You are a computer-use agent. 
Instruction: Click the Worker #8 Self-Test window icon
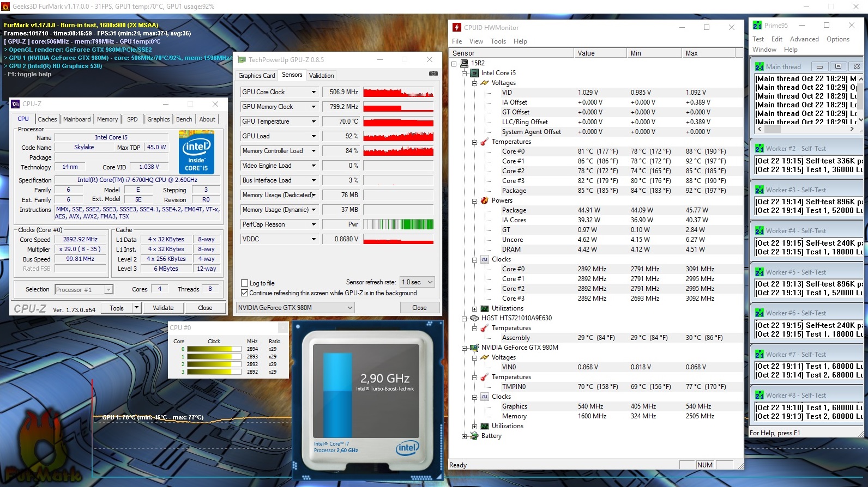[759, 395]
